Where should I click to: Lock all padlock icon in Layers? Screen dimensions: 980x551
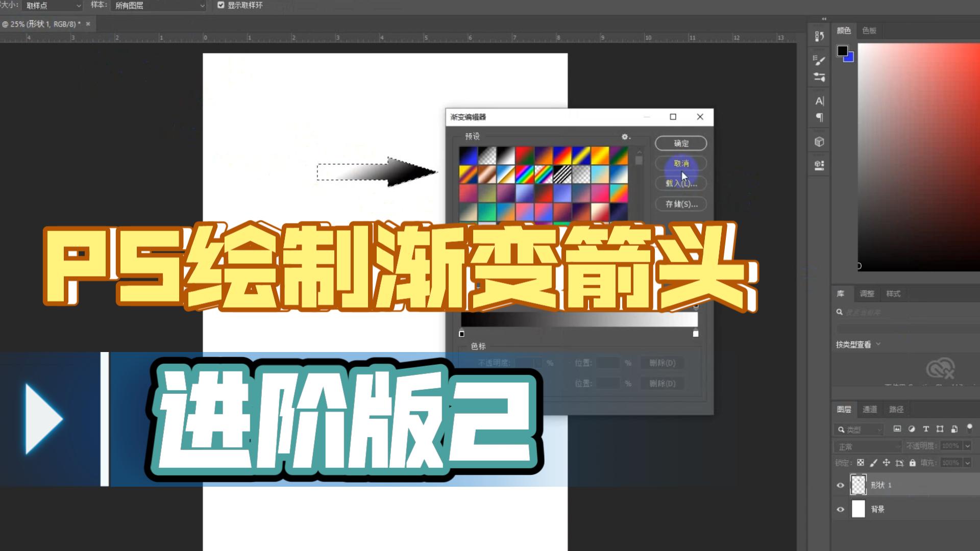point(913,463)
